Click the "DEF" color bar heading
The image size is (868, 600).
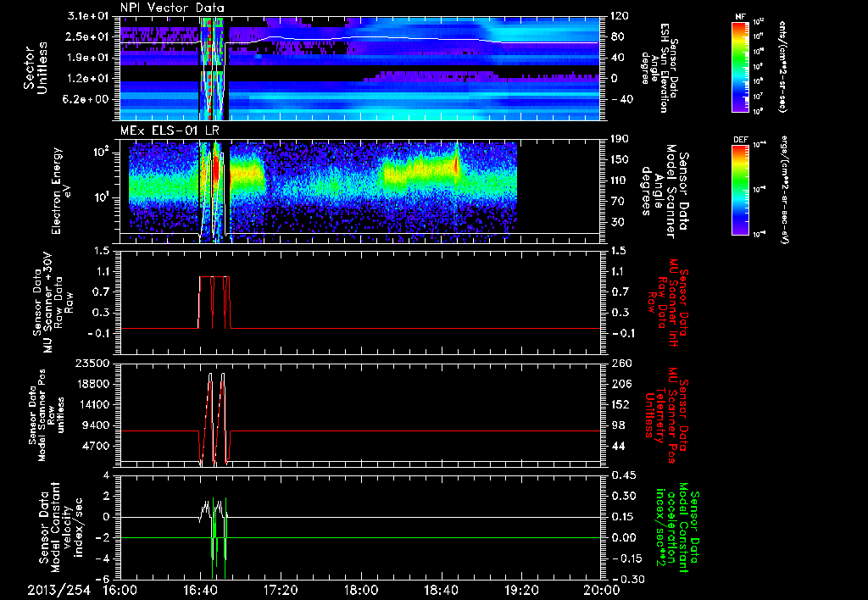pyautogui.click(x=741, y=140)
